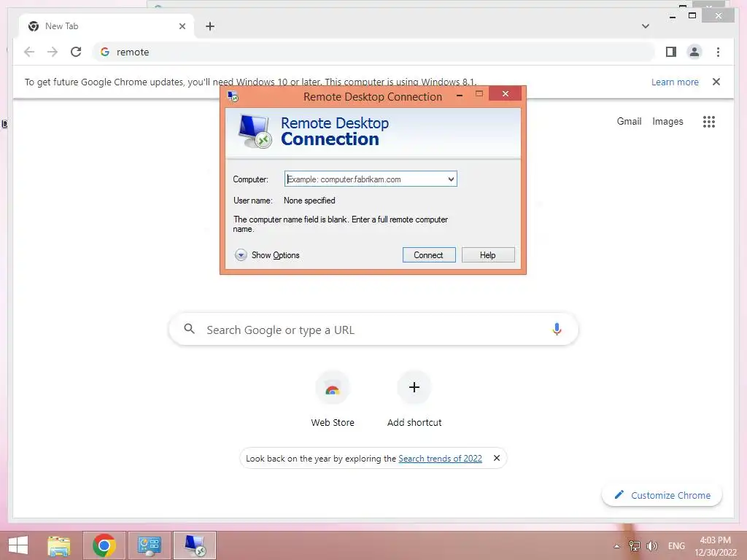Click the Connect button
Screen dimensions: 747x560
pos(429,254)
